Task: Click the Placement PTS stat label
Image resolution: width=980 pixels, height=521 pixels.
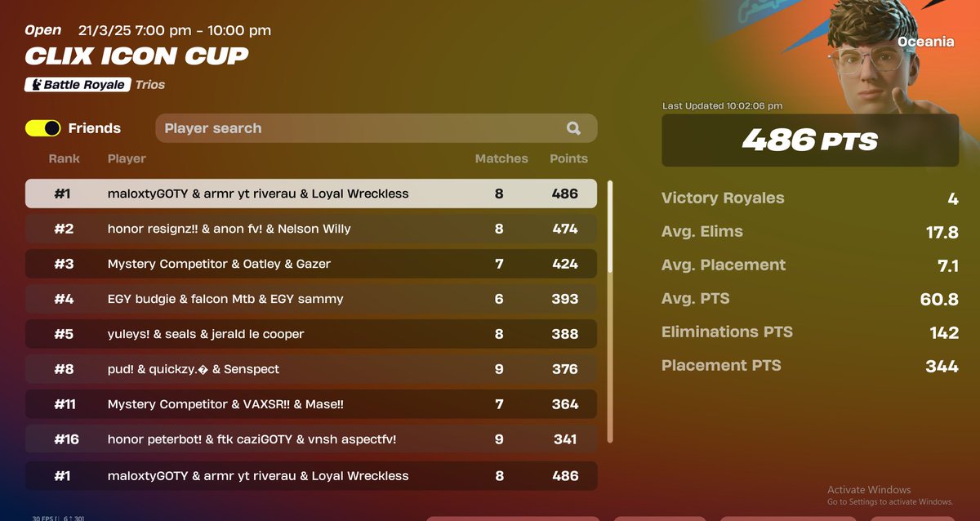Action: 721,365
